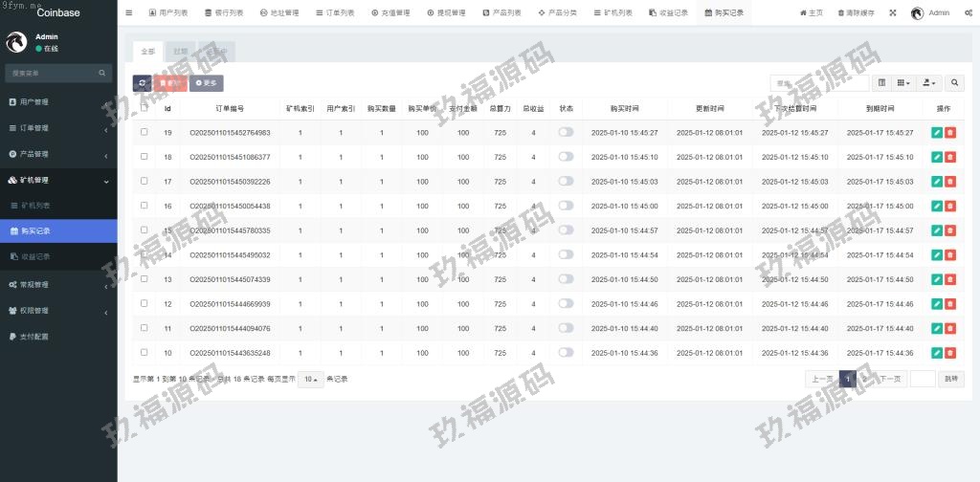The width and height of the screenshot is (980, 482).
Task: Click the 跳转 button in pagination
Action: coord(950,379)
